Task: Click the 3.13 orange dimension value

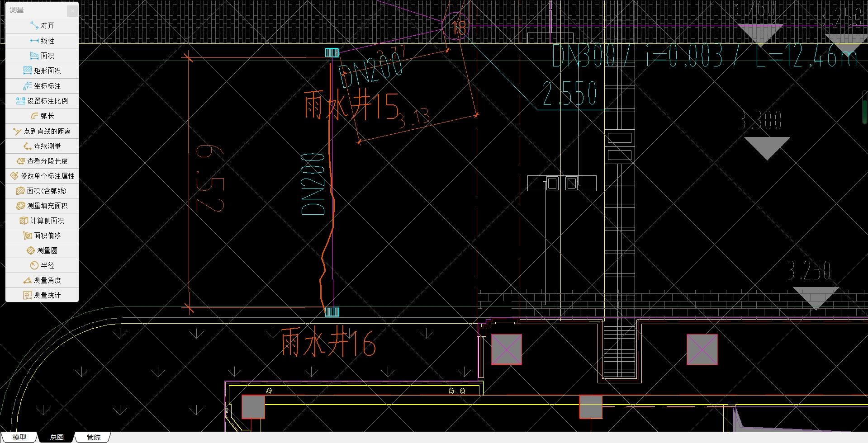Action: pos(413,118)
